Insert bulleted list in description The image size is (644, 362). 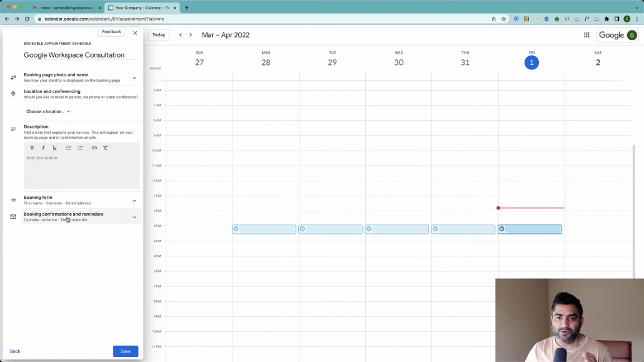(x=80, y=148)
